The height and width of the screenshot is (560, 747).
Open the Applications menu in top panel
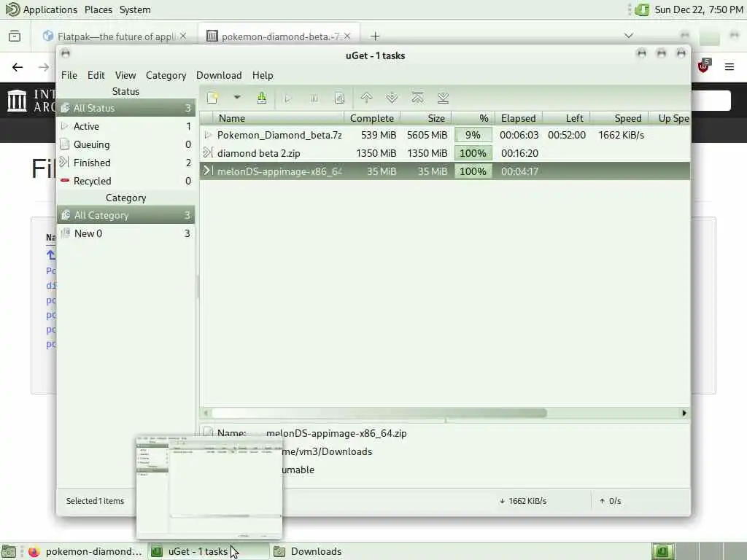pyautogui.click(x=50, y=9)
